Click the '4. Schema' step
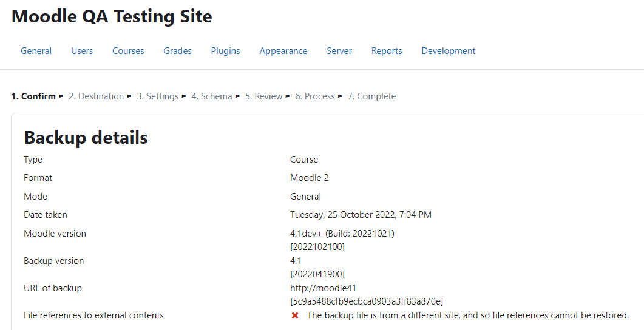The image size is (644, 330). coord(211,96)
